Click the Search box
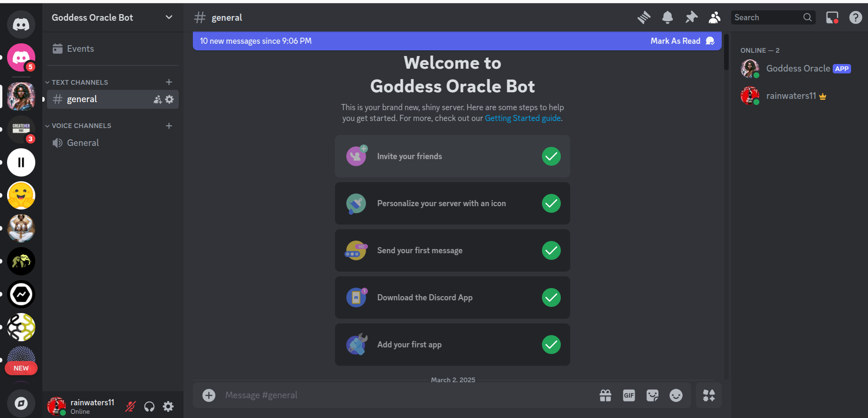Image resolution: width=868 pixels, height=418 pixels. (x=773, y=17)
